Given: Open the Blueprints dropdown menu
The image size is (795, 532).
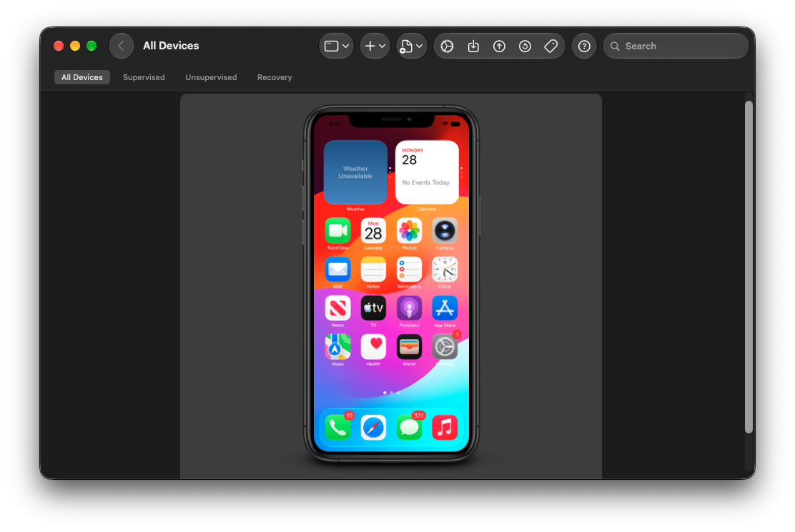Looking at the screenshot, I should [411, 46].
